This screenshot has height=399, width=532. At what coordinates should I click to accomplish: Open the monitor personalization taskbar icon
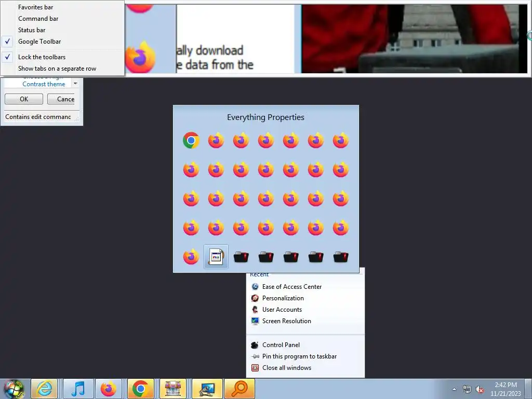(x=207, y=389)
